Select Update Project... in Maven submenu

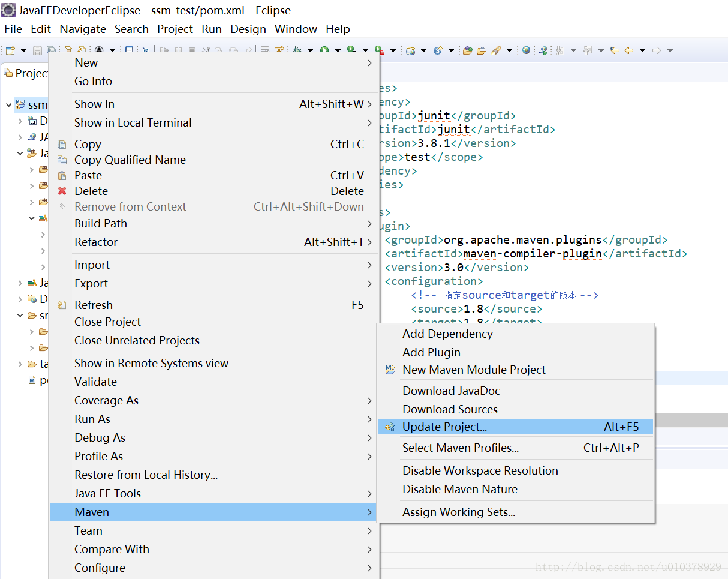click(x=515, y=427)
